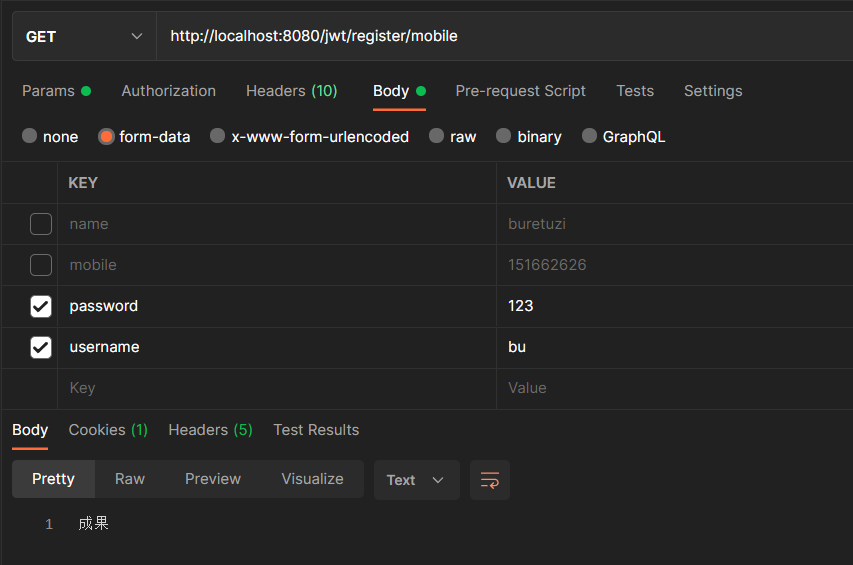Click the request URL field

tap(500, 37)
